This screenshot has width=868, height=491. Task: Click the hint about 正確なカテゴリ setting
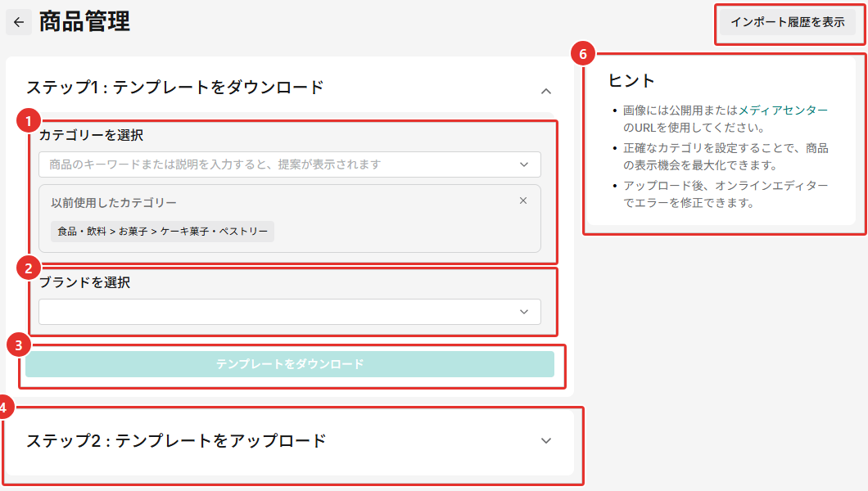[x=726, y=156]
